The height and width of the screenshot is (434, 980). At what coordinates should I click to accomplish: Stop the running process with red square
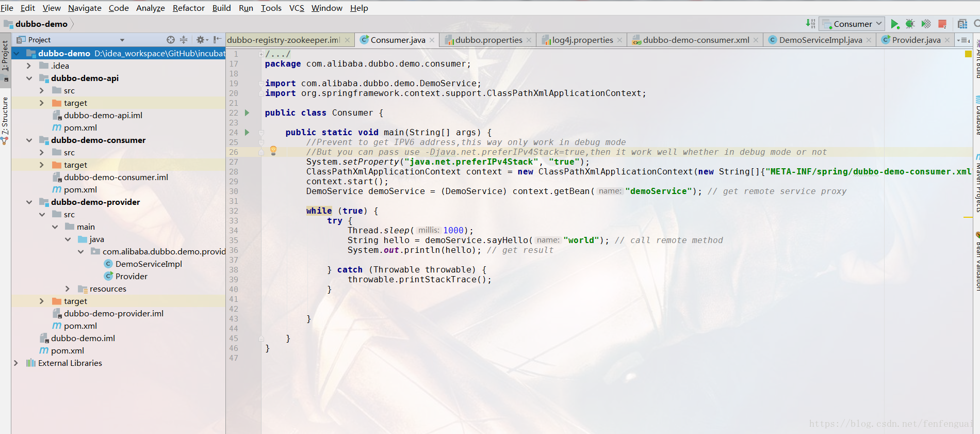(942, 24)
